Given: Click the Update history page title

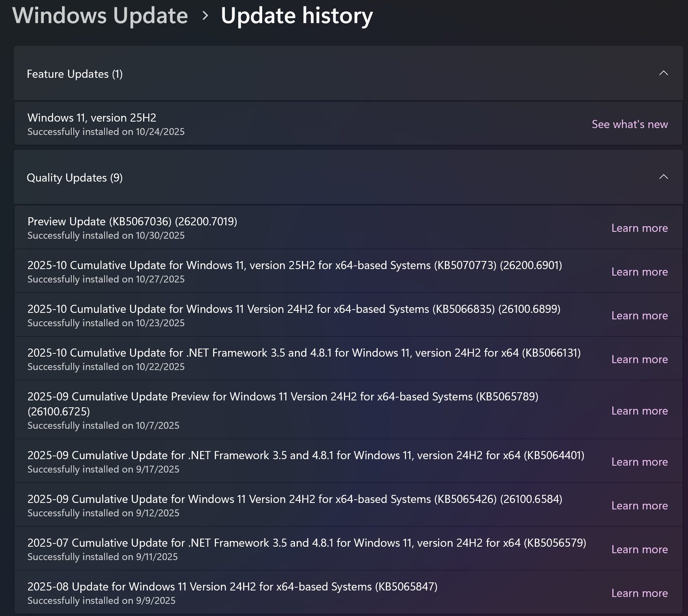Looking at the screenshot, I should pos(297,16).
